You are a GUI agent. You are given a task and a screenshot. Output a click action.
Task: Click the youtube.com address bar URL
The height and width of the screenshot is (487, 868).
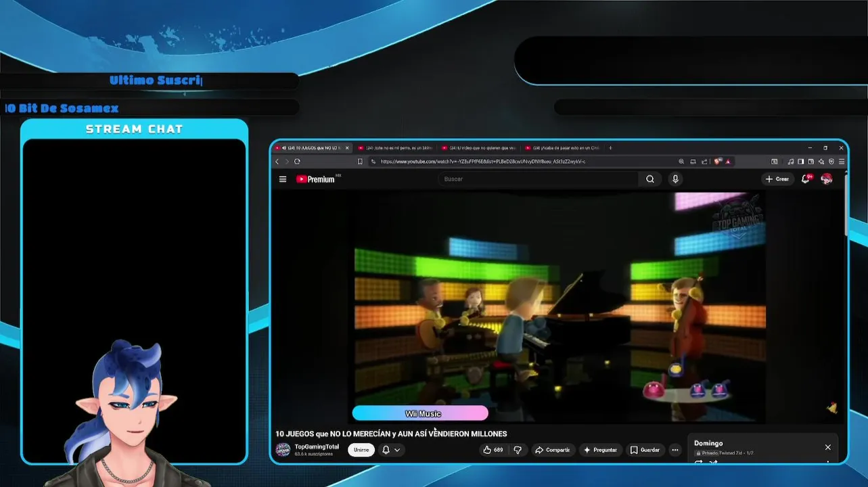(482, 162)
